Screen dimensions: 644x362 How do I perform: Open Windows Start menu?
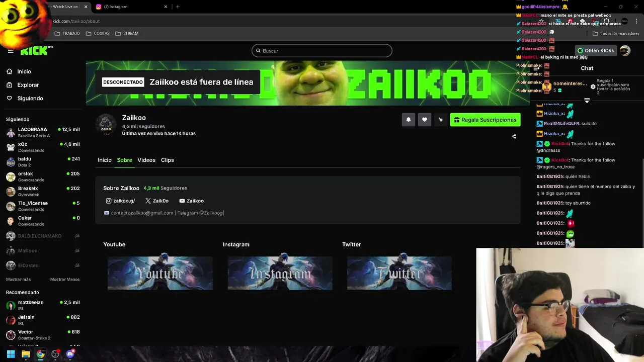[x=11, y=354]
